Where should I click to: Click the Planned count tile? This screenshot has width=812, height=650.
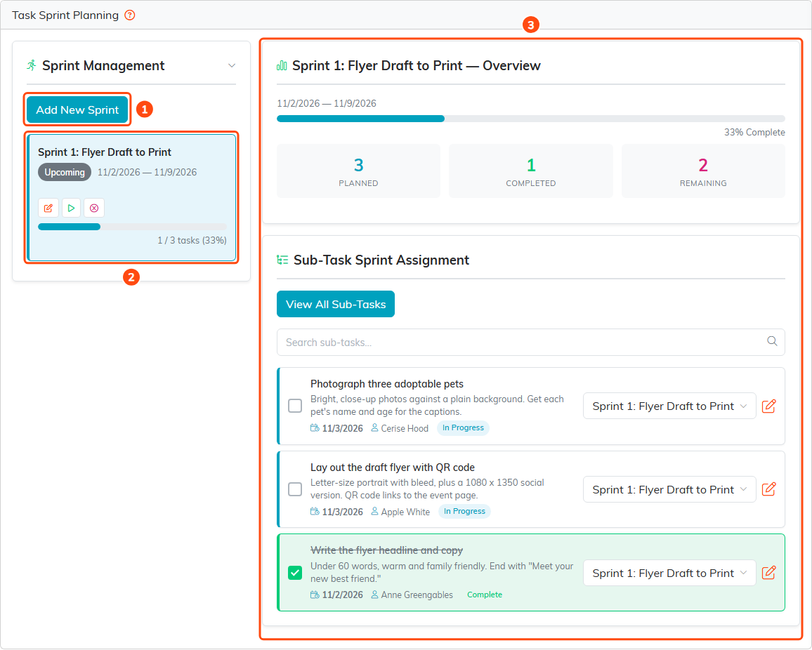[358, 171]
